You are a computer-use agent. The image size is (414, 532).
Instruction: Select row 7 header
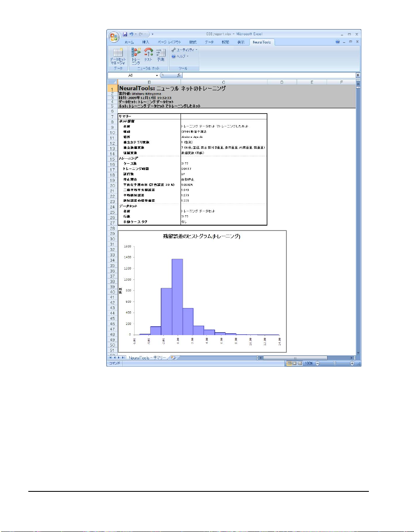(x=112, y=117)
